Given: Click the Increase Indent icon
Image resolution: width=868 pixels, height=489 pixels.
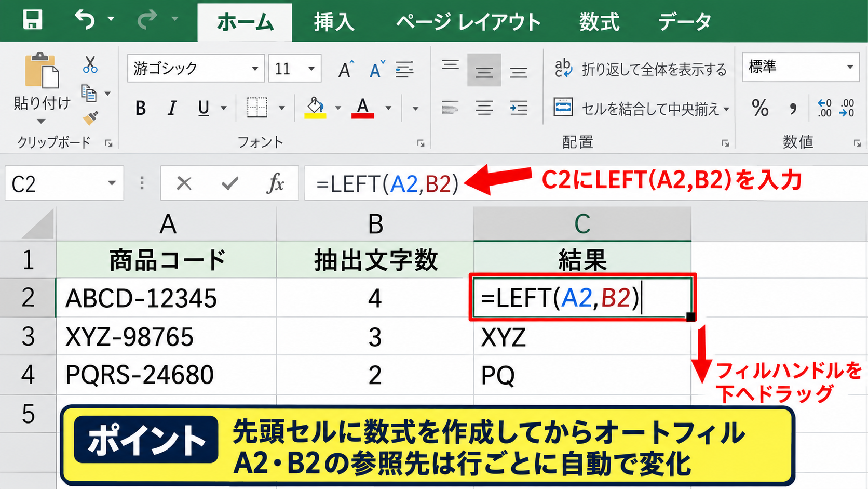Looking at the screenshot, I should pos(519,108).
